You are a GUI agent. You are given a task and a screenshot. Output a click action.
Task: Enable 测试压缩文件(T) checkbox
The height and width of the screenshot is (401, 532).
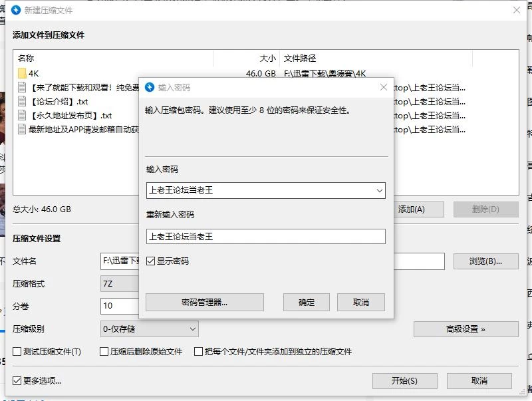17,352
